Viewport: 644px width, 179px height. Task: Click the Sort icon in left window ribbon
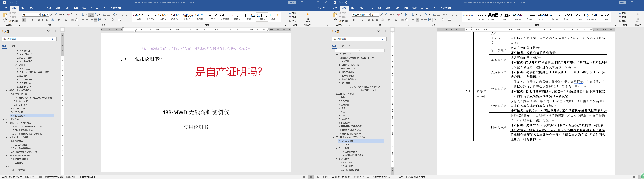(x=122, y=14)
